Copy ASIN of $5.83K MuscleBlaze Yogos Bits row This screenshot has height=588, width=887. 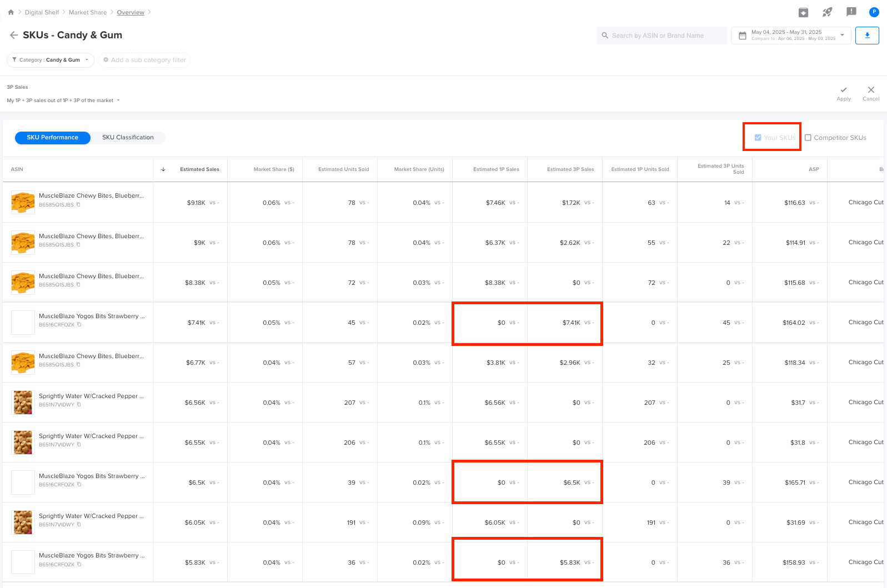coord(79,565)
